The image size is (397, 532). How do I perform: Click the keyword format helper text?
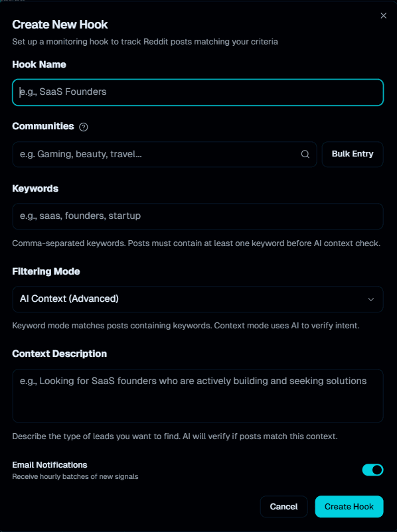pyautogui.click(x=197, y=243)
